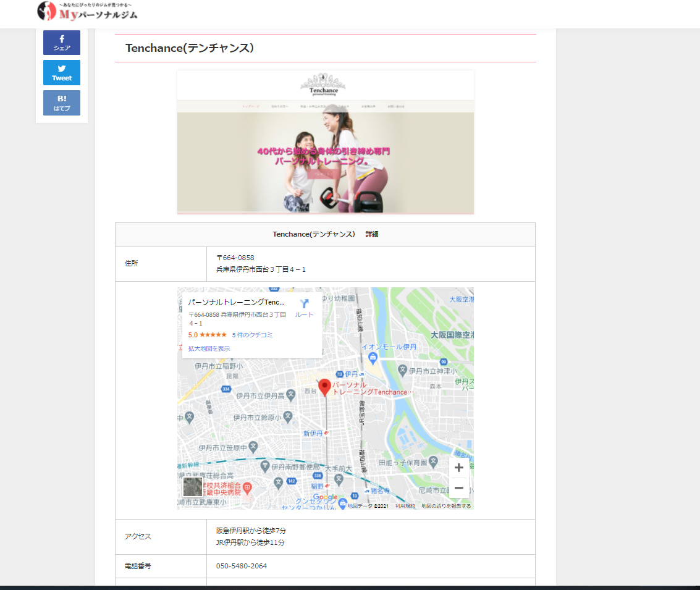
Task: Click the Facebook シェア share button
Action: pyautogui.click(x=62, y=43)
